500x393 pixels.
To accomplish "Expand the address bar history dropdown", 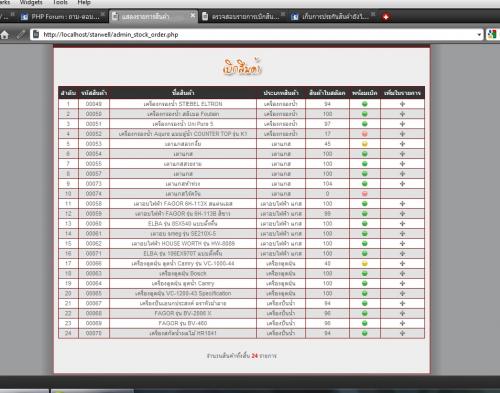I will tap(479, 35).
